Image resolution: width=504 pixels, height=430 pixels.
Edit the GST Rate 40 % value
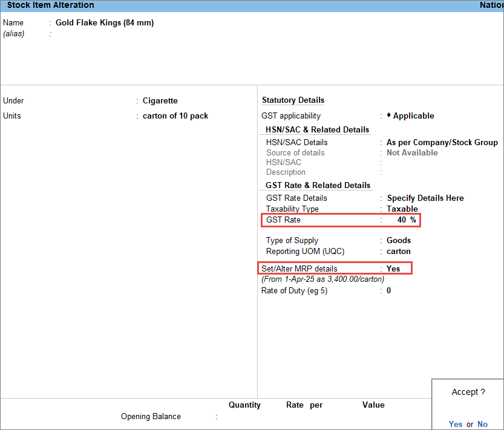406,220
